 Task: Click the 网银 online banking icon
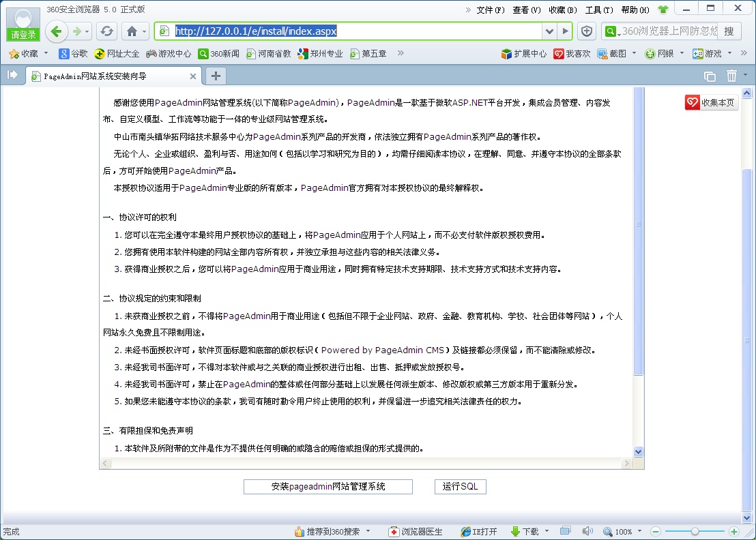(x=660, y=53)
